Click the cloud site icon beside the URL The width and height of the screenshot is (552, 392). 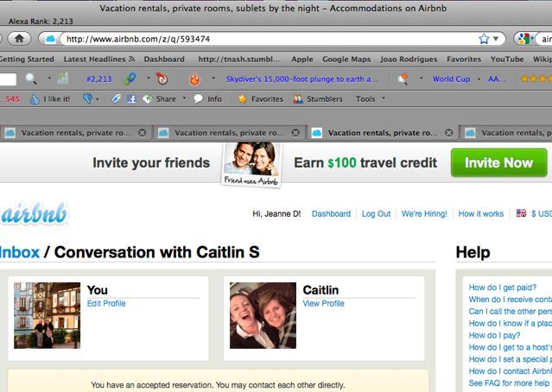(x=51, y=39)
